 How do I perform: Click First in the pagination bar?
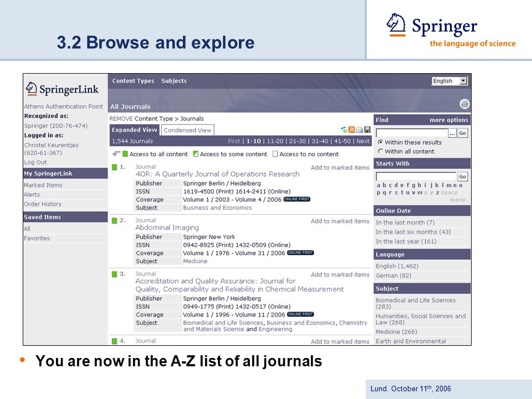click(x=234, y=141)
